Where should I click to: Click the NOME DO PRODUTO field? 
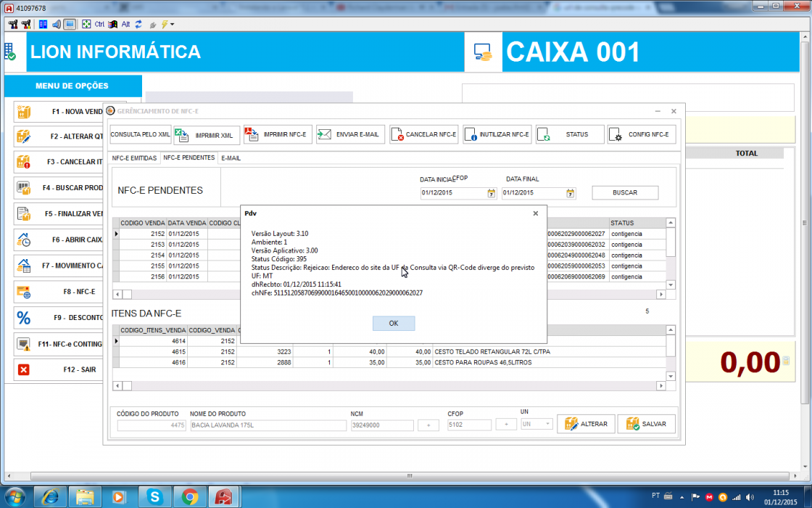(x=268, y=425)
